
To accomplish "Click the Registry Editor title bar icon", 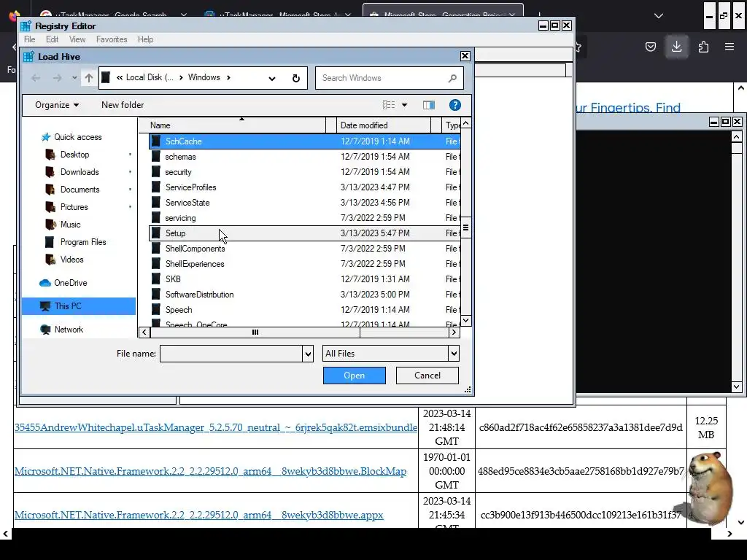I will coord(26,26).
